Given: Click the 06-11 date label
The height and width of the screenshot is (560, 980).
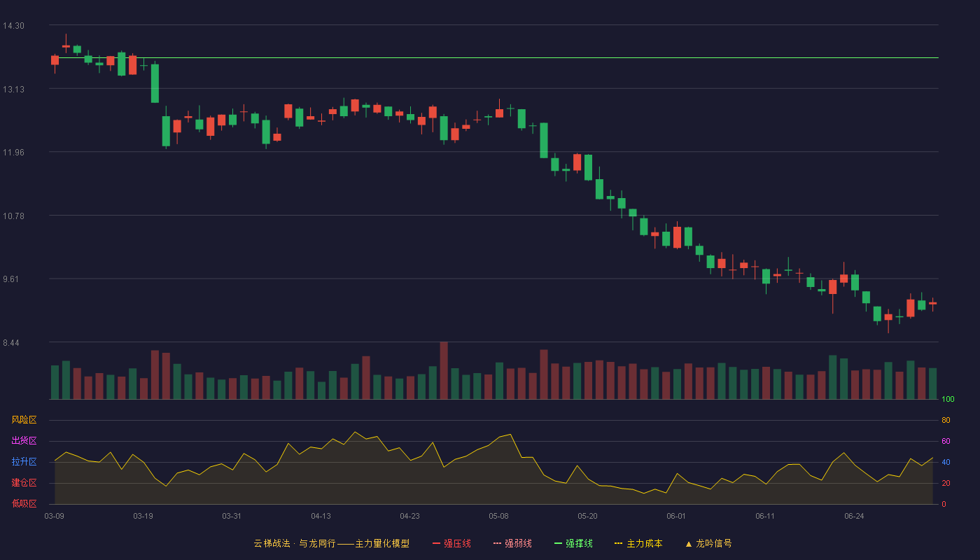Looking at the screenshot, I should coord(765,516).
